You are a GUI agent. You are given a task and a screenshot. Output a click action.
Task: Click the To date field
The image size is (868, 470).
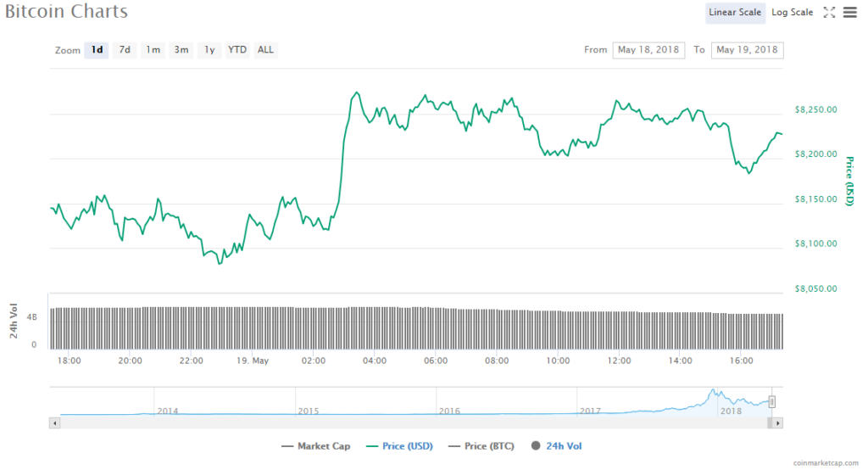(747, 50)
